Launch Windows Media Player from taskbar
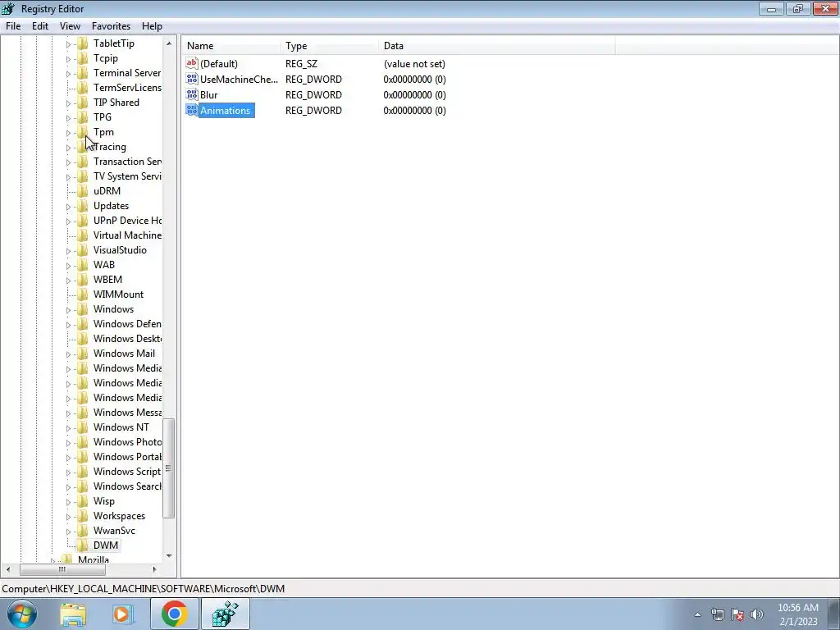The width and height of the screenshot is (840, 630). (123, 614)
